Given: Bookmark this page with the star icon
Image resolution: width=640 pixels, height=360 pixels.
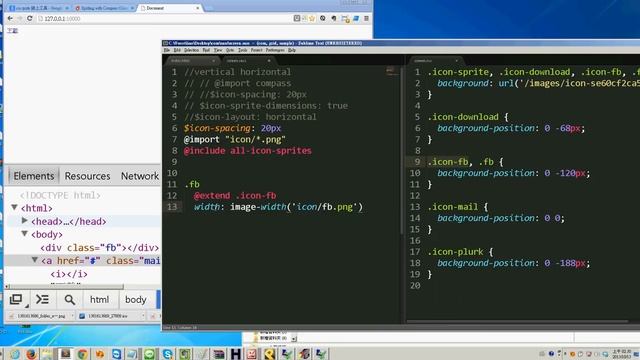Looking at the screenshot, I should tap(312, 18).
